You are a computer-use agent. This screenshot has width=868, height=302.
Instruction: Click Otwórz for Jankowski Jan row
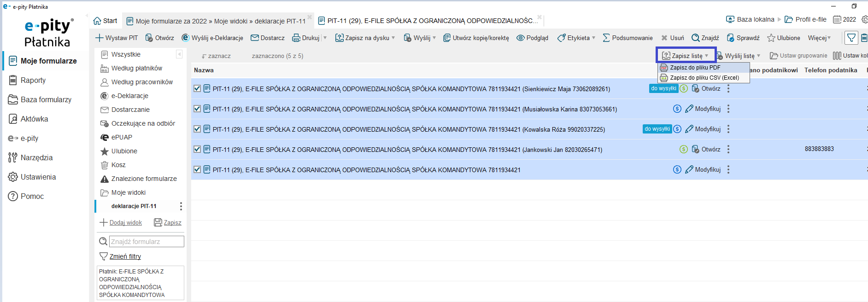(x=706, y=149)
